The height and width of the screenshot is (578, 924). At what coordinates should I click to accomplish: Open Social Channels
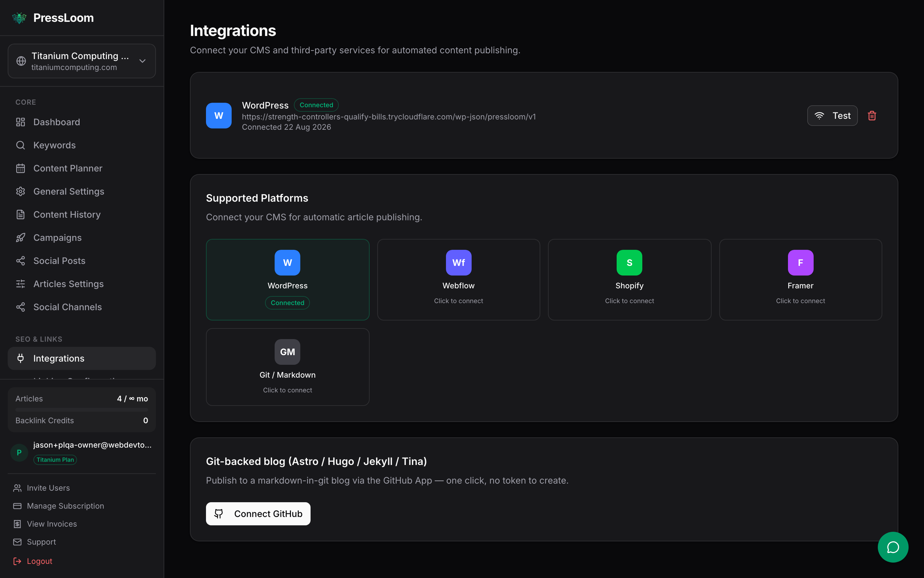(x=82, y=307)
